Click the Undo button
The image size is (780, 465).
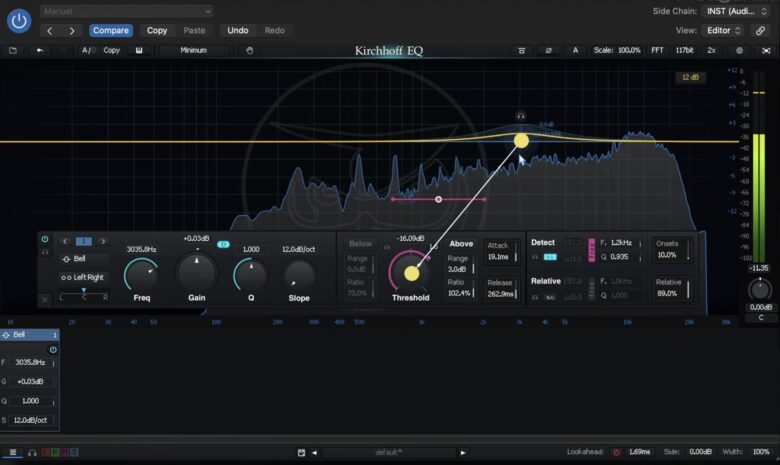[237, 30]
